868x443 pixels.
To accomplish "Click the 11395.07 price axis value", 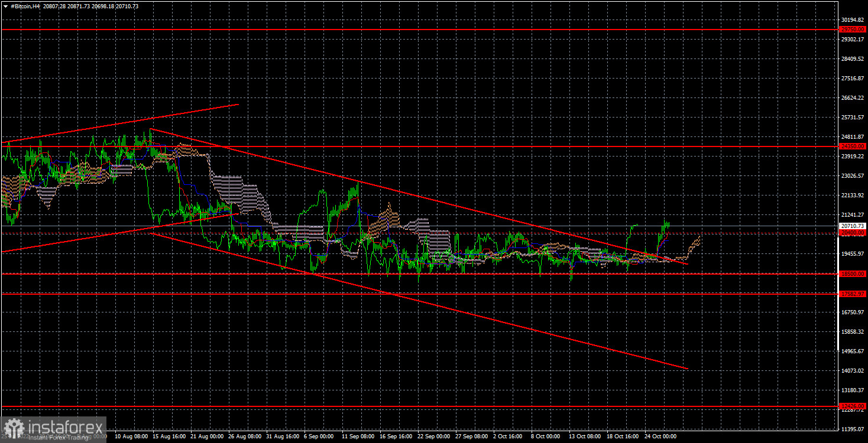I will pyautogui.click(x=853, y=429).
